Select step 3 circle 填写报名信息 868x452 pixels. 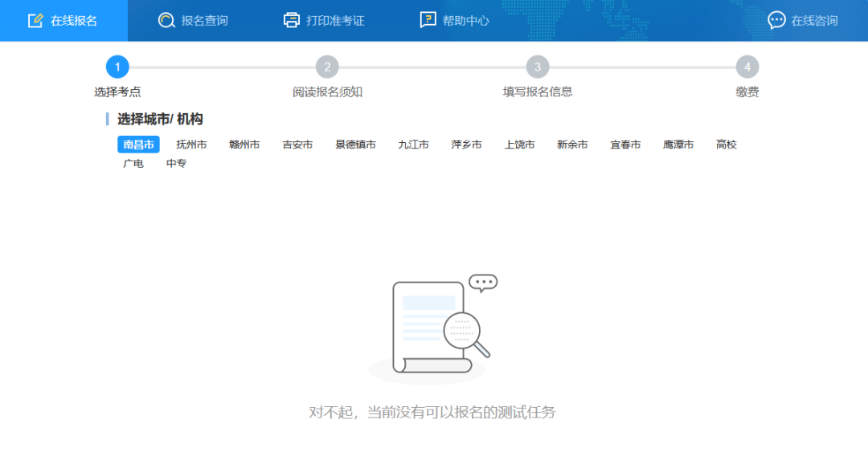pos(537,67)
